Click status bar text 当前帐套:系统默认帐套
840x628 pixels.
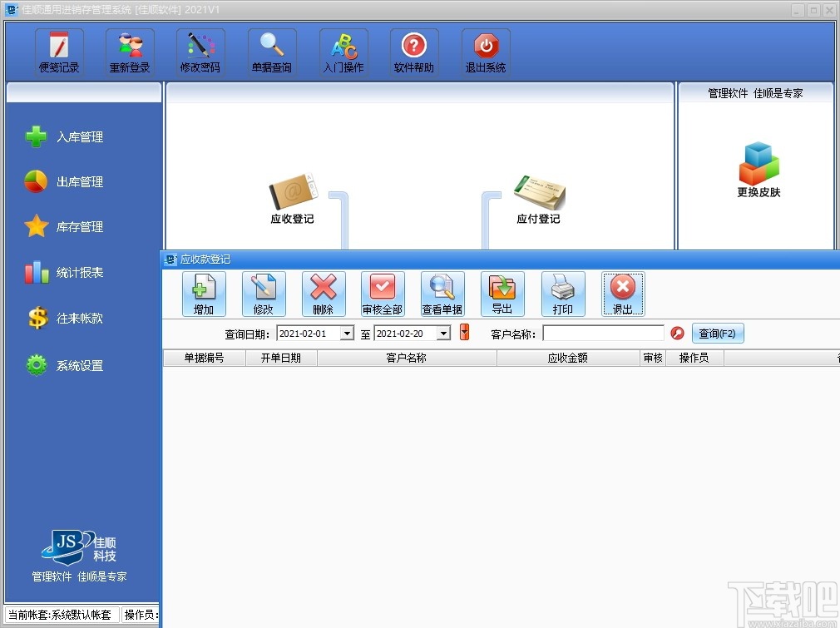pos(60,615)
